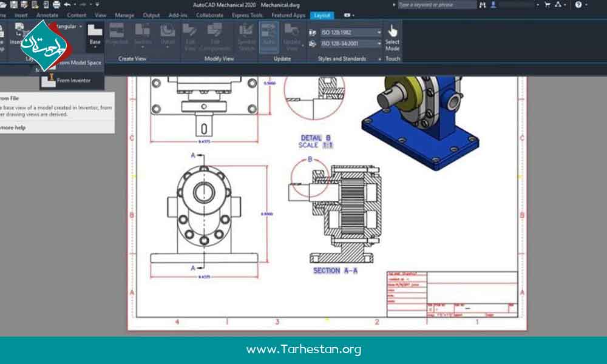Switch to the View ribbon tab
Image resolution: width=607 pixels, height=364 pixels.
pyautogui.click(x=100, y=15)
